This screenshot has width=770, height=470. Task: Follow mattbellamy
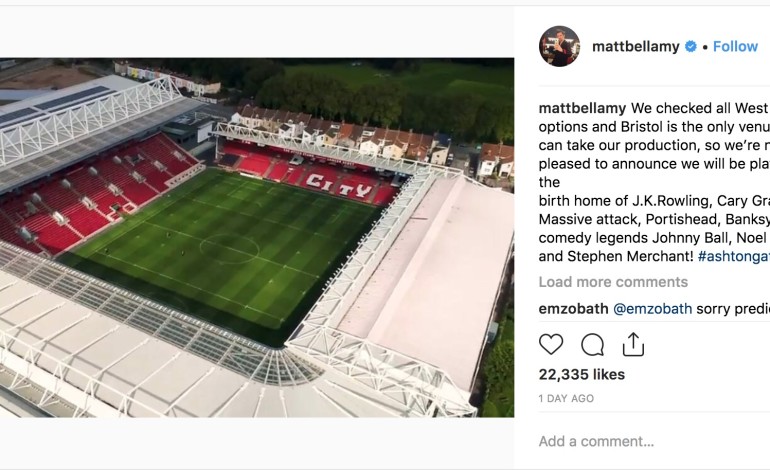[x=735, y=47]
